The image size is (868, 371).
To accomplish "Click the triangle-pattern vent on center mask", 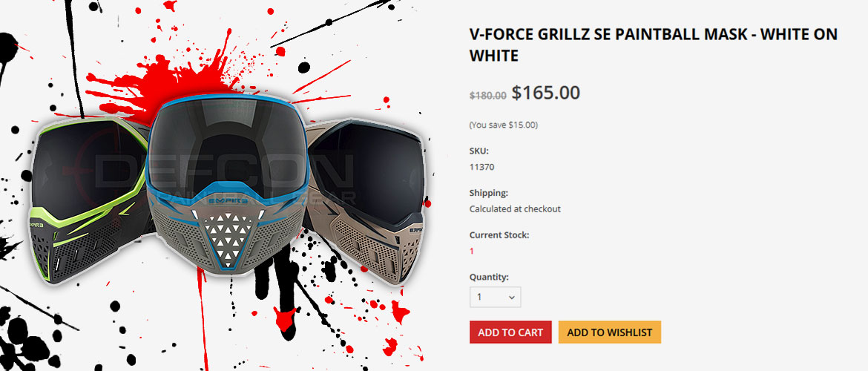I will 228,237.
